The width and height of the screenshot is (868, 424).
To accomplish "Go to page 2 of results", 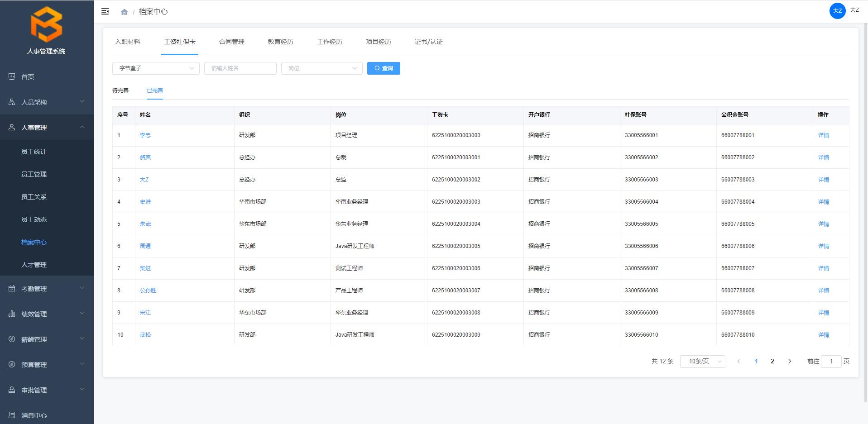I will pos(772,361).
